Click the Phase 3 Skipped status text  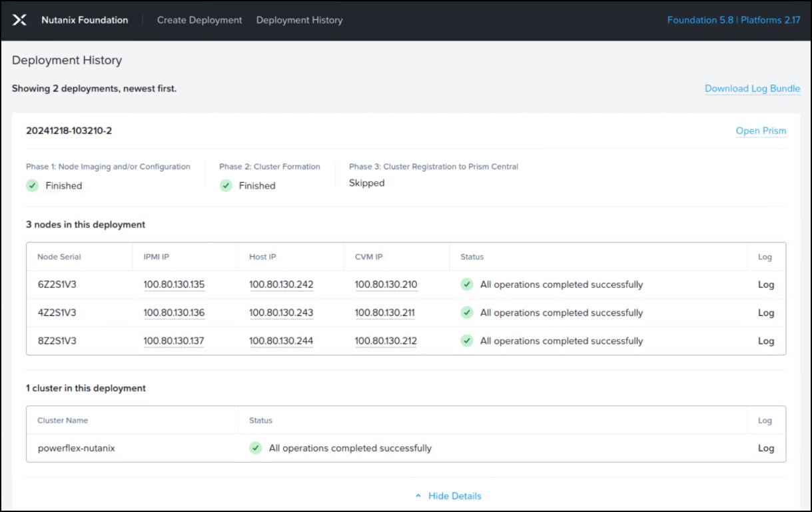click(x=367, y=183)
